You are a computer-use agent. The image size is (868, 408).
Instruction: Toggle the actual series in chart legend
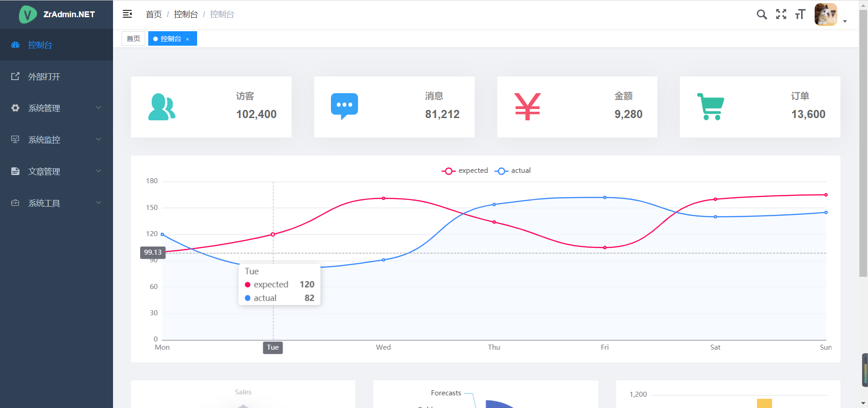513,171
